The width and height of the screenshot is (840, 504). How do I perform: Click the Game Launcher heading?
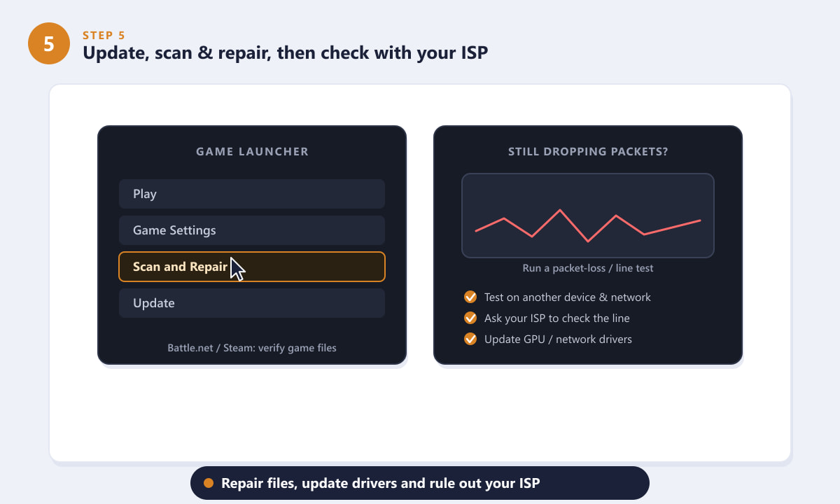[x=252, y=151]
